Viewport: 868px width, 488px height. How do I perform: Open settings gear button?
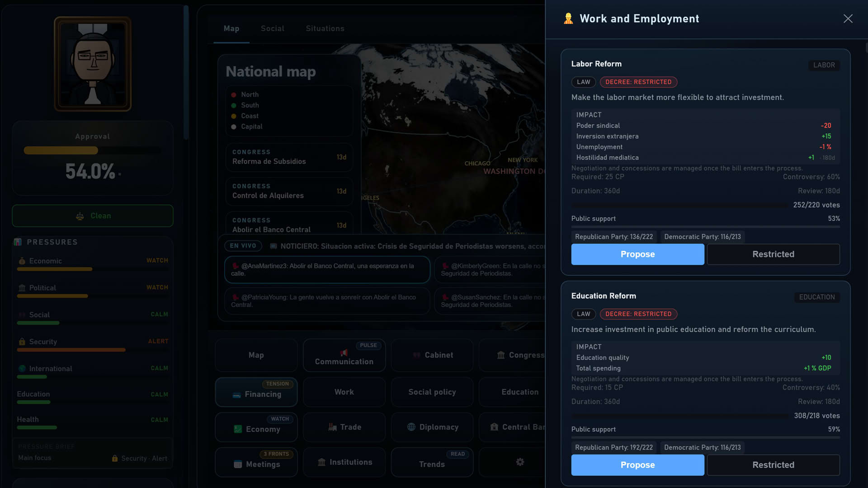[x=520, y=462]
